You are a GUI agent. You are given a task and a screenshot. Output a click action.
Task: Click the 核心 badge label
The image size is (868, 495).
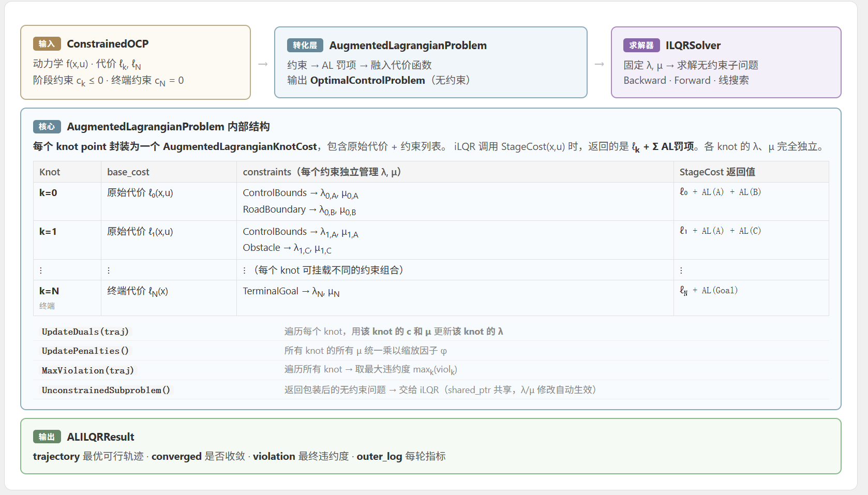(47, 127)
